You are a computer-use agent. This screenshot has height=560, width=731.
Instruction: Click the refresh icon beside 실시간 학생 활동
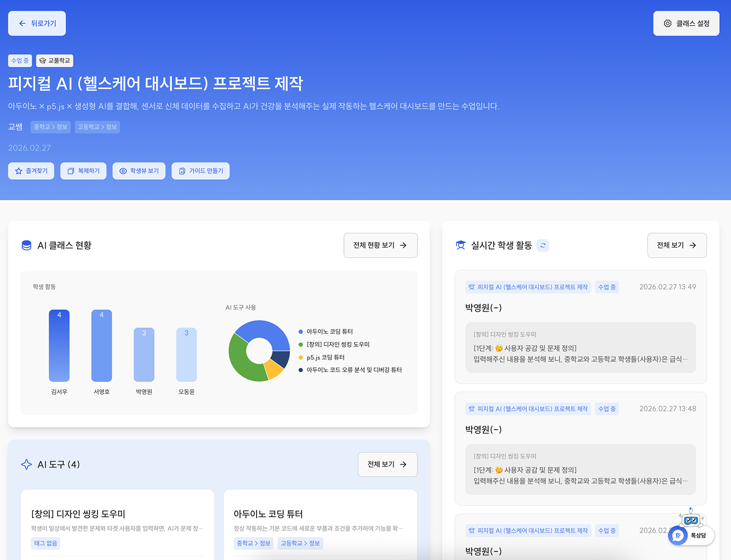542,245
